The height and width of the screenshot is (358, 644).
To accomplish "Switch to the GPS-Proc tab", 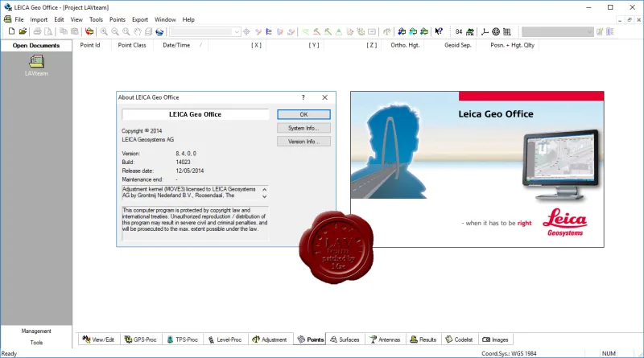I will point(140,339).
